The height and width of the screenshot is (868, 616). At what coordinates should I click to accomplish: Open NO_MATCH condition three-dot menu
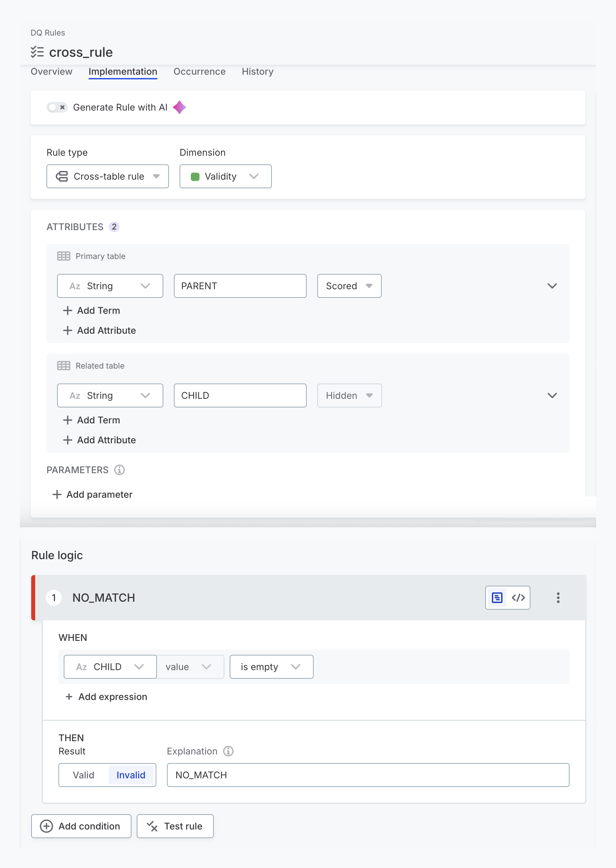558,598
